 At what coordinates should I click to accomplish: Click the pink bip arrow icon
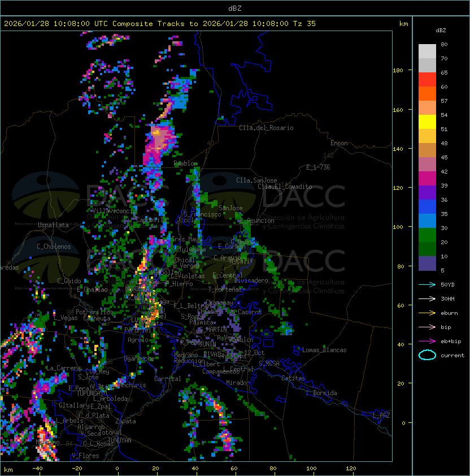(427, 327)
